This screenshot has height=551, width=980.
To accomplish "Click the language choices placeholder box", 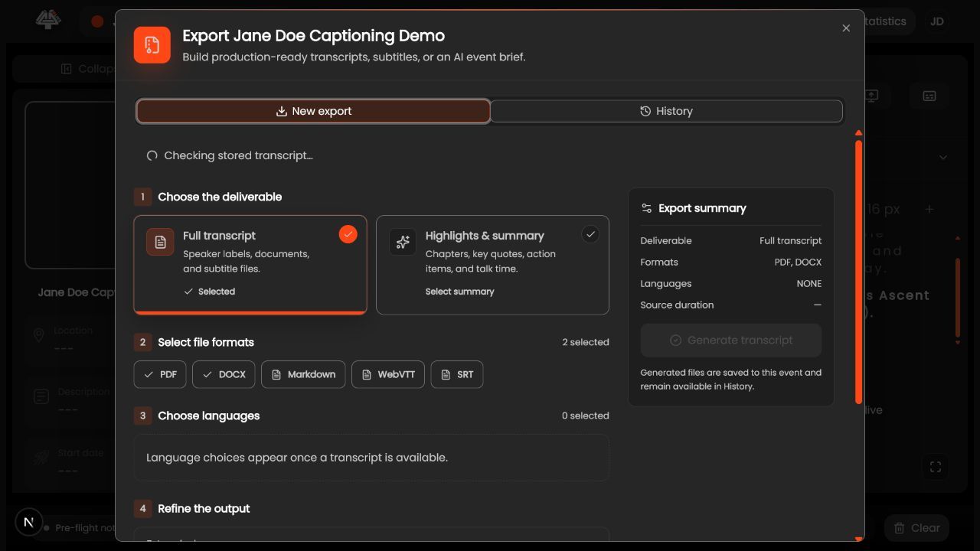I will pyautogui.click(x=371, y=458).
